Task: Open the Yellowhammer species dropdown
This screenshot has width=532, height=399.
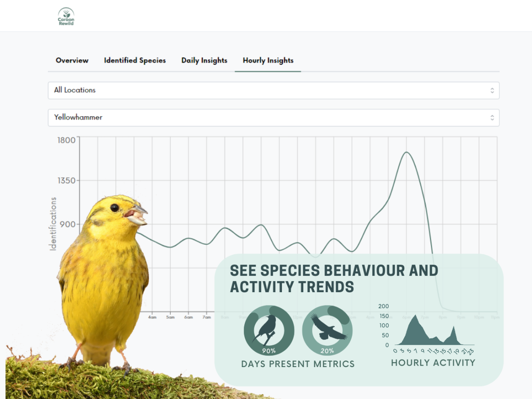Action: 273,117
